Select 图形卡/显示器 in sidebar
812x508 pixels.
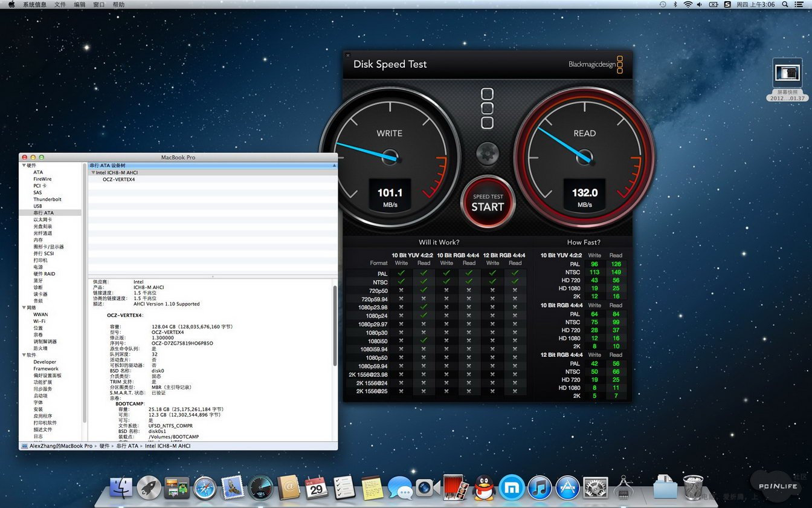pyautogui.click(x=48, y=247)
